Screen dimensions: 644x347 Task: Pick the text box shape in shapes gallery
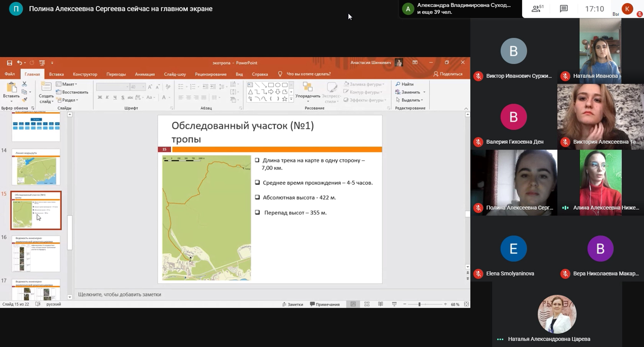[250, 85]
